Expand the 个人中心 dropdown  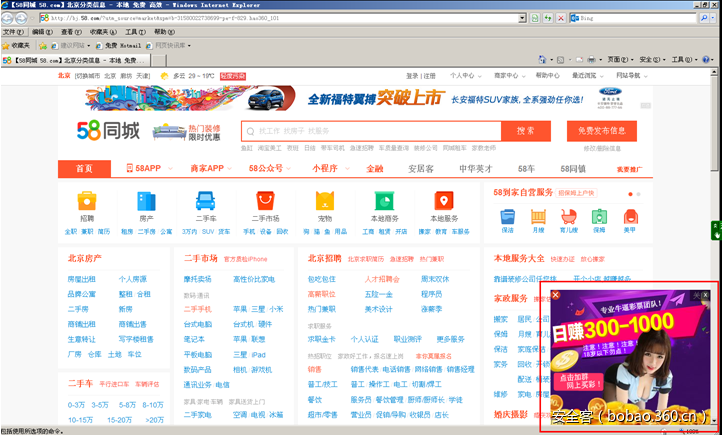coord(463,75)
